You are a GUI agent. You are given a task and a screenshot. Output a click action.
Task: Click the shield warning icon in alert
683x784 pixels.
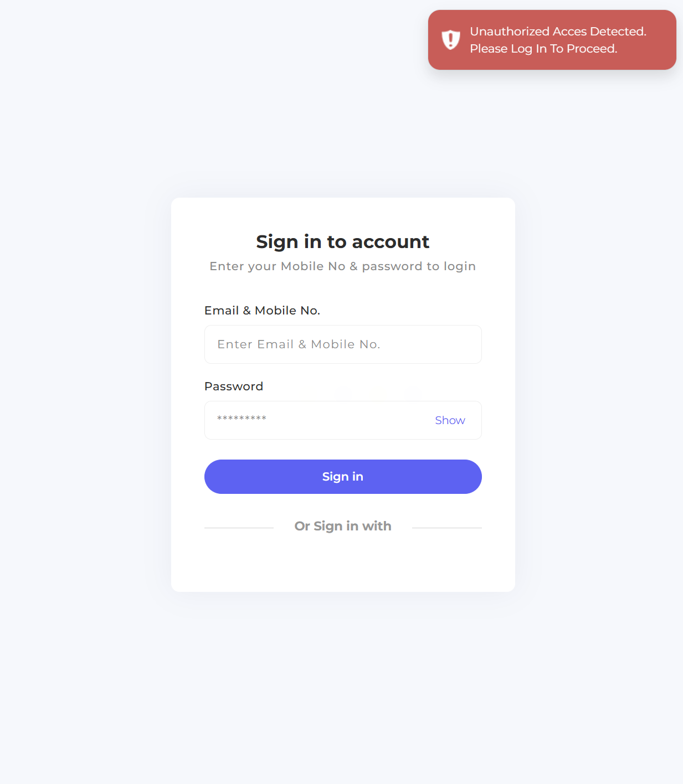451,40
